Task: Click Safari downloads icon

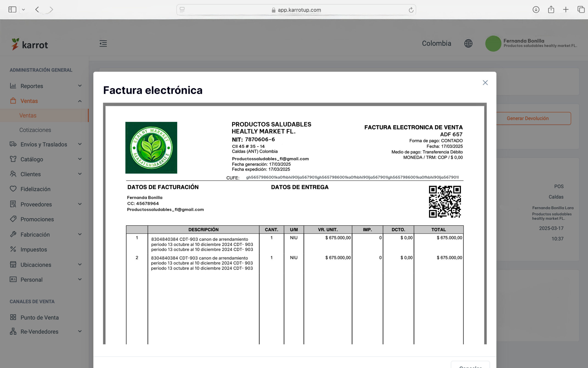Action: (x=536, y=10)
